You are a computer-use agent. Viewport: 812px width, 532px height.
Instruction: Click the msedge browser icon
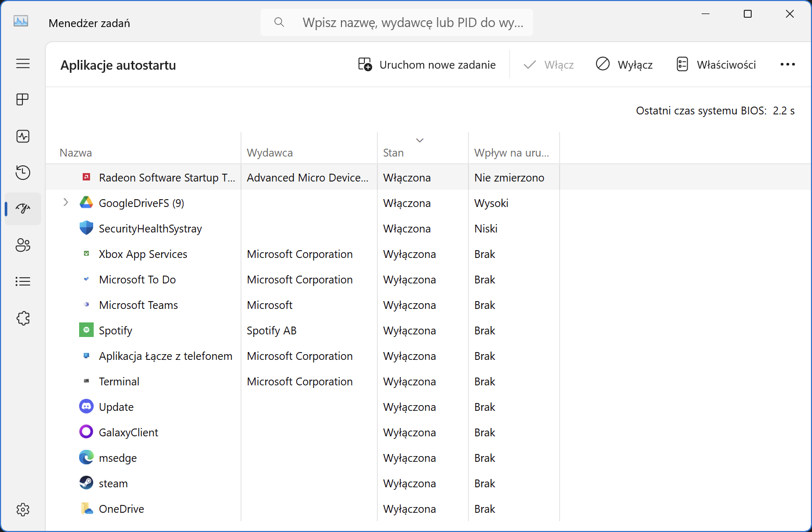pos(86,458)
